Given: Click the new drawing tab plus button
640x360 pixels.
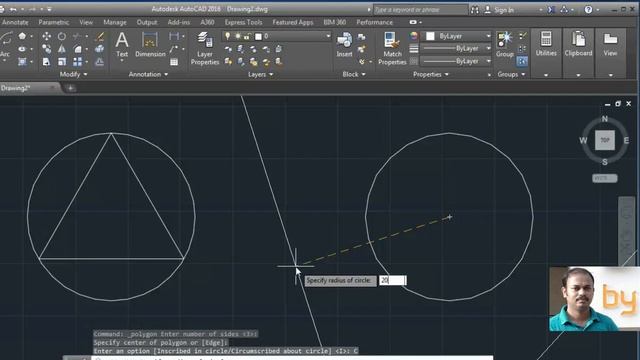Looking at the screenshot, I should coord(70,88).
